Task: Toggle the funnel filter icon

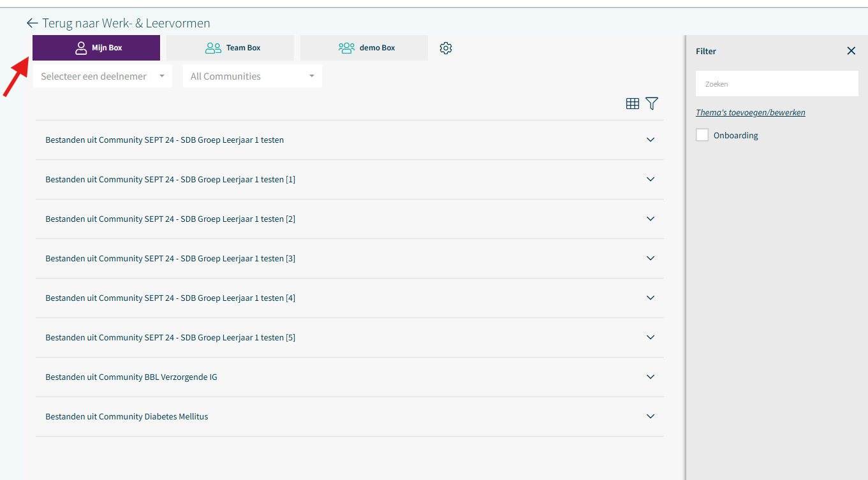Action: [652, 103]
